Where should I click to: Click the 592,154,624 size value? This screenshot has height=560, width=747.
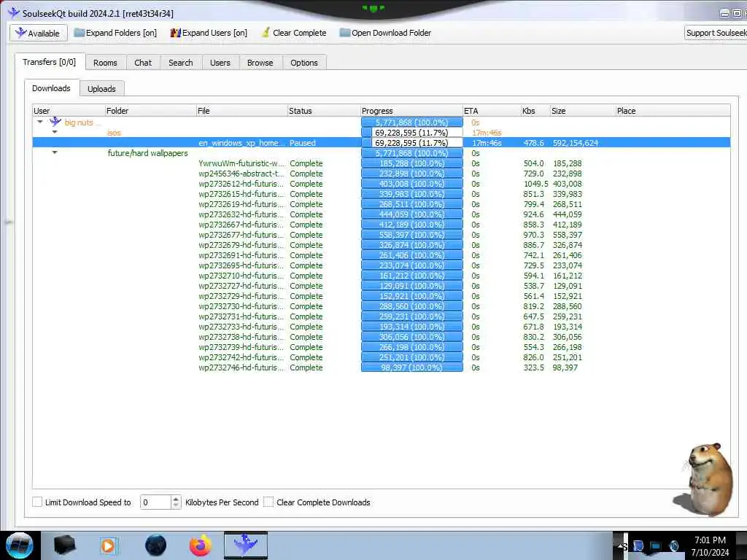(x=576, y=142)
